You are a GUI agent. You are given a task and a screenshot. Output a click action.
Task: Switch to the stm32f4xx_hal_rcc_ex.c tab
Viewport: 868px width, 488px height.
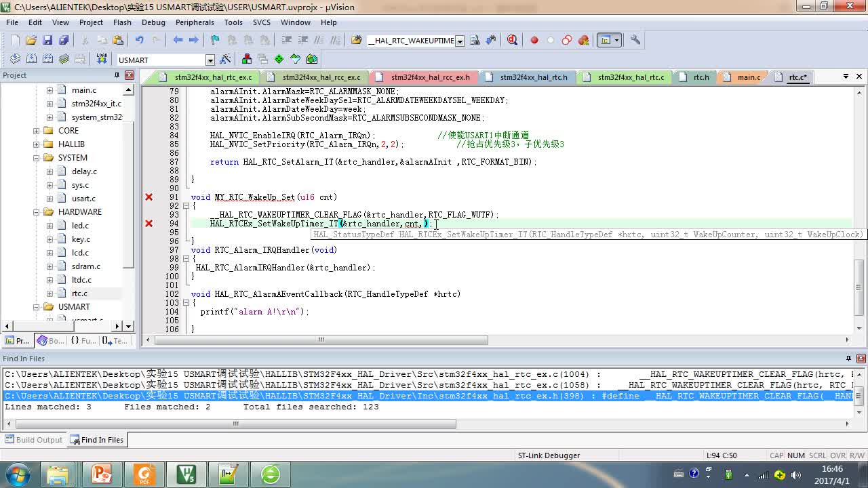(315, 77)
